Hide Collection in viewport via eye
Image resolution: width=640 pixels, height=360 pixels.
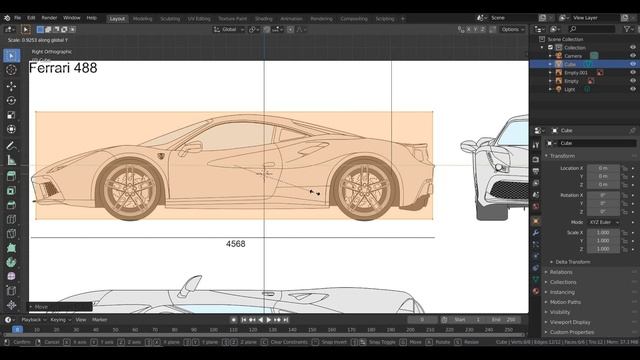[x=633, y=47]
